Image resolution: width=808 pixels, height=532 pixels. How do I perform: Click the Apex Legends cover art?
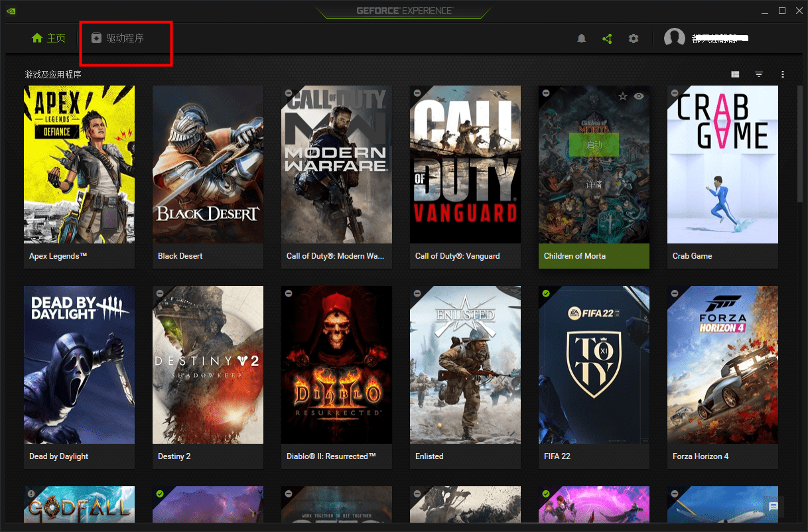tap(79, 165)
